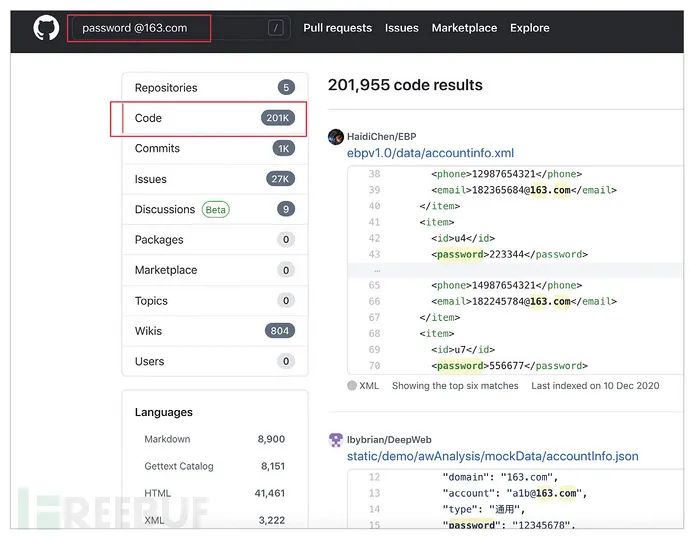690x537 pixels.
Task: Select the Code results filter
Action: [148, 118]
